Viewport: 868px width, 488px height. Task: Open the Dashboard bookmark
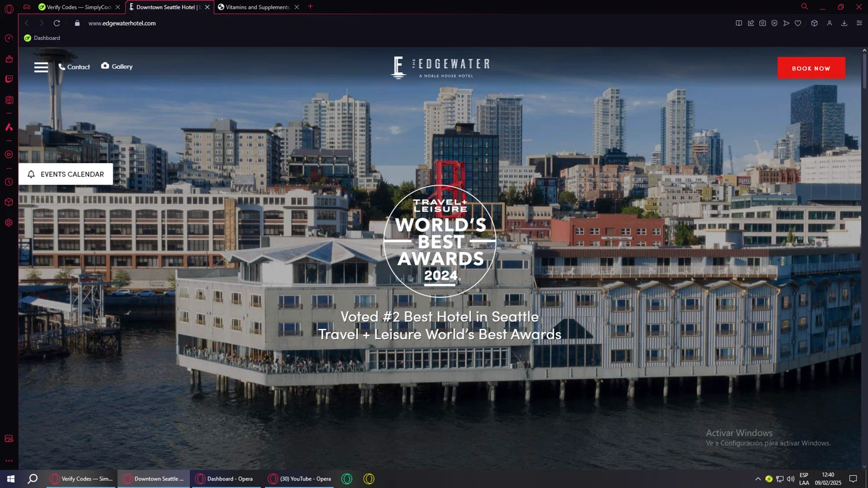(x=42, y=38)
